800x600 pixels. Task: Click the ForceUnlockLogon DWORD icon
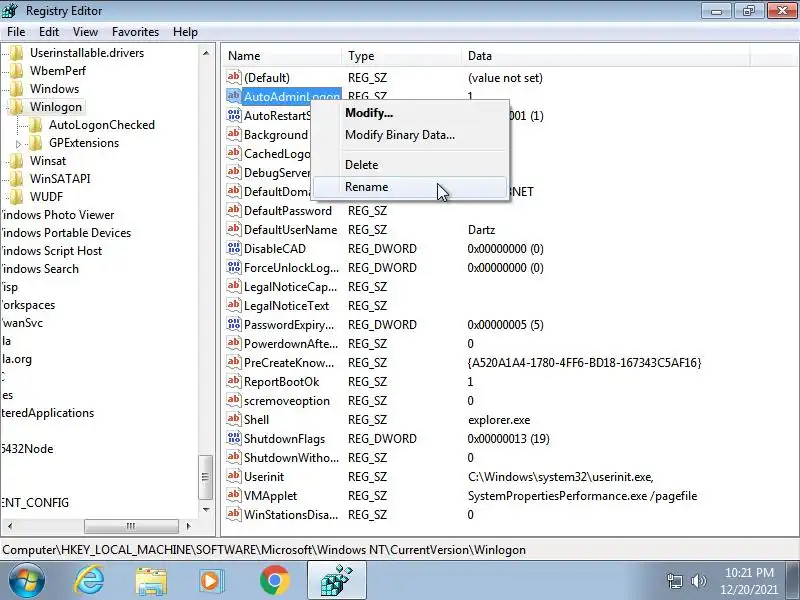(x=234, y=267)
